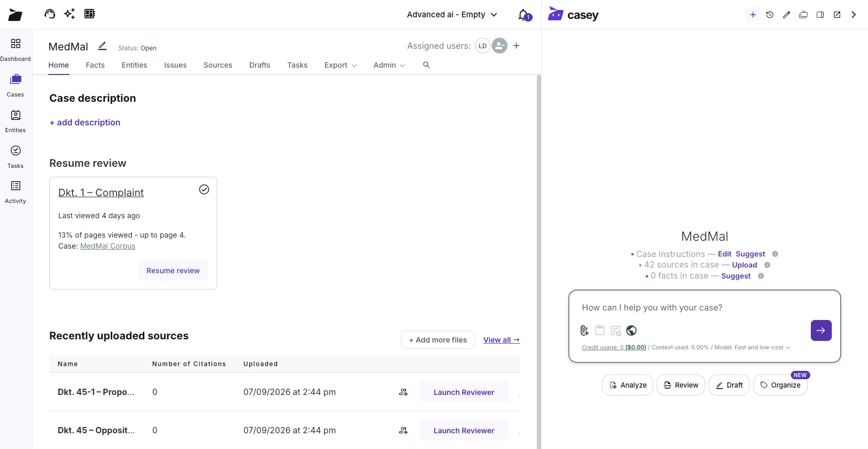Expand the Admin menu
Image resolution: width=868 pixels, height=449 pixels.
point(389,65)
